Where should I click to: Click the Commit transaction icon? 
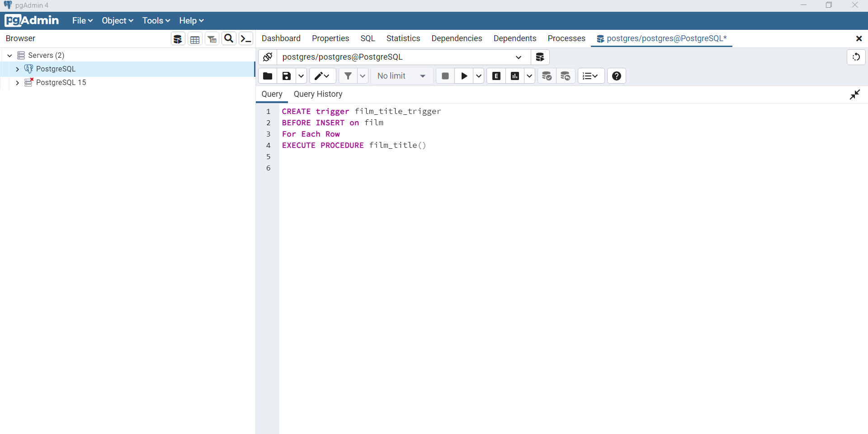tap(547, 76)
